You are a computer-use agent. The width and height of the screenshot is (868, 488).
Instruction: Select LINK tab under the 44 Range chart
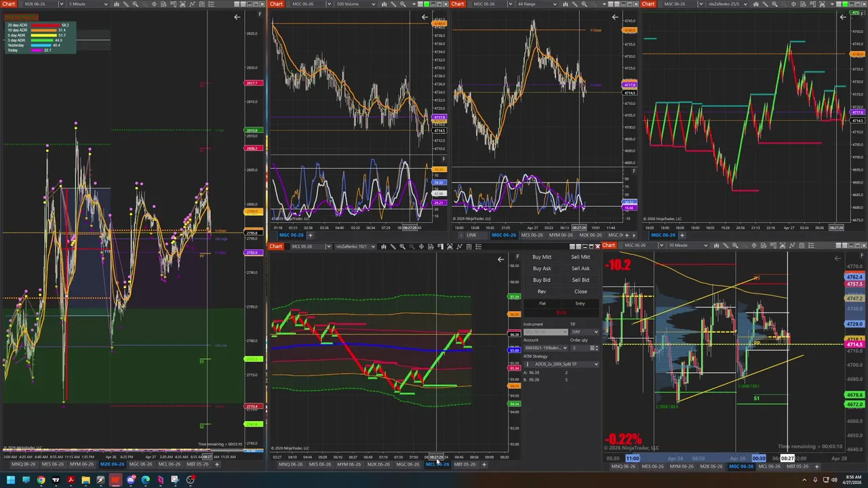[x=471, y=235]
